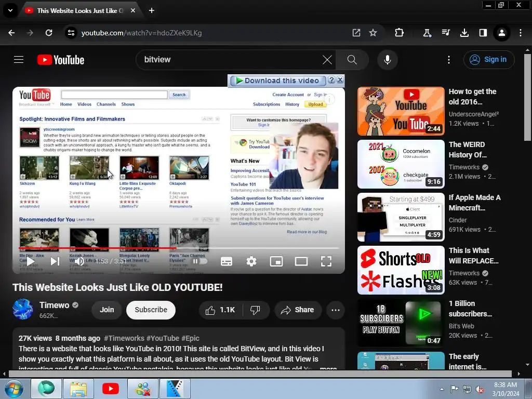Open YouTube app in taskbar

[111, 389]
